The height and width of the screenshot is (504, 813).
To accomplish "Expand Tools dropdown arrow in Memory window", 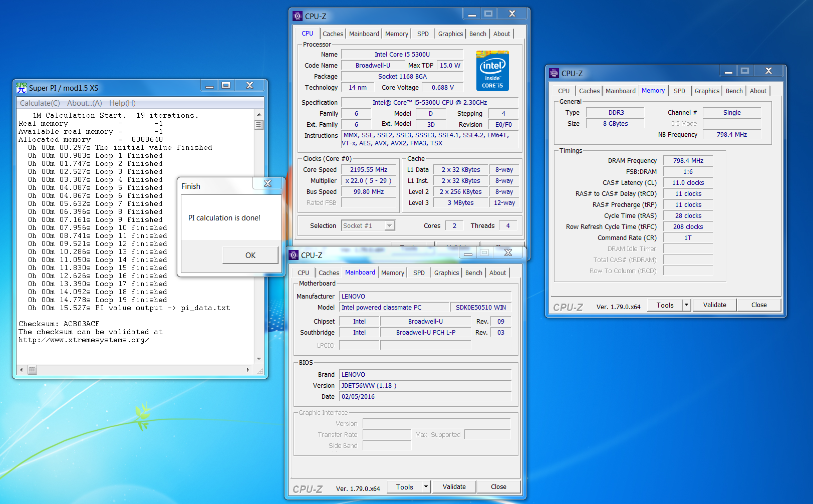I will click(x=687, y=305).
